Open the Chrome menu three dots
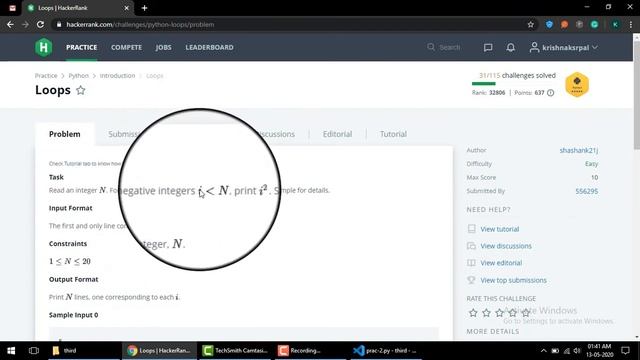The height and width of the screenshot is (360, 640). pyautogui.click(x=631, y=24)
